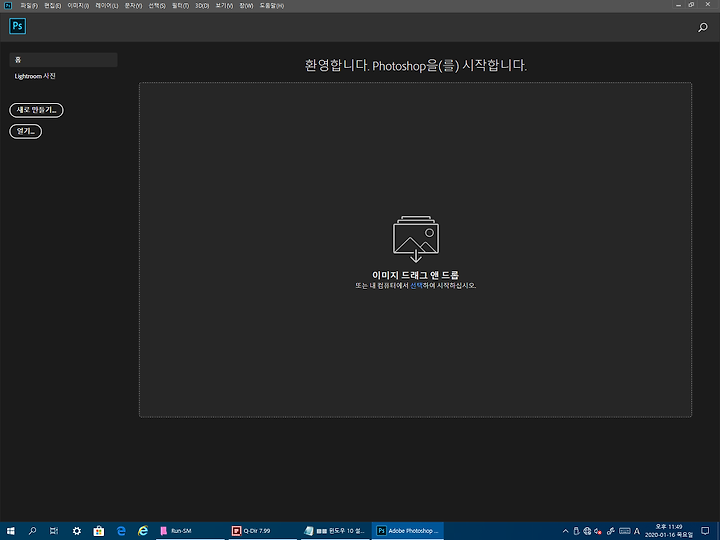Open the 보기(V) menu

click(x=224, y=6)
